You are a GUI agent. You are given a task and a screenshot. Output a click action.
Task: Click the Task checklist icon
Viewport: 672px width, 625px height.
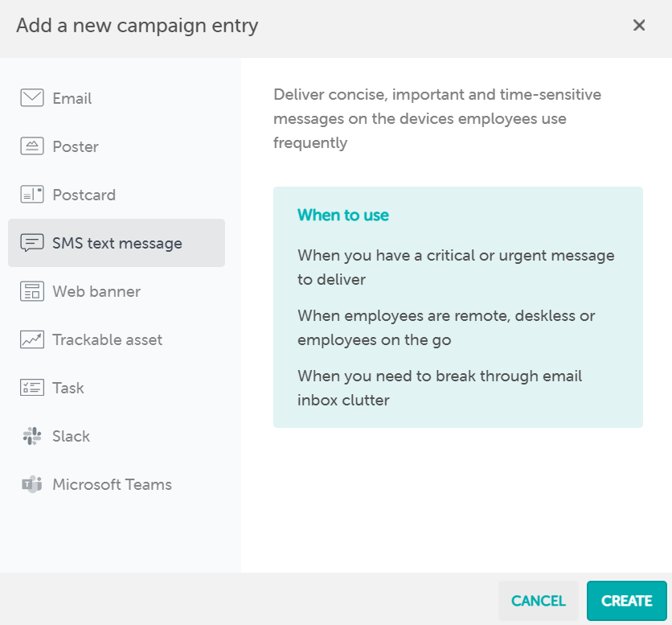(32, 388)
